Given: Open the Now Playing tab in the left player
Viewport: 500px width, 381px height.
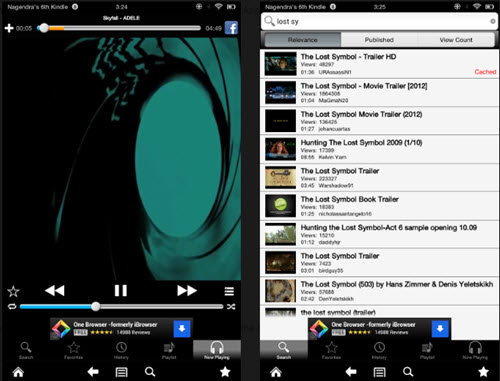Looking at the screenshot, I should click(x=217, y=350).
